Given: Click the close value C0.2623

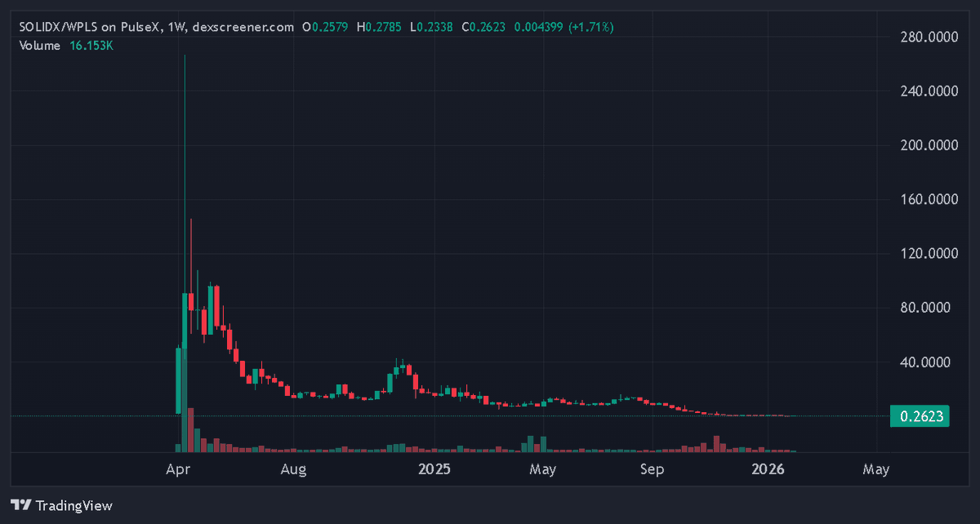Looking at the screenshot, I should pyautogui.click(x=483, y=27).
